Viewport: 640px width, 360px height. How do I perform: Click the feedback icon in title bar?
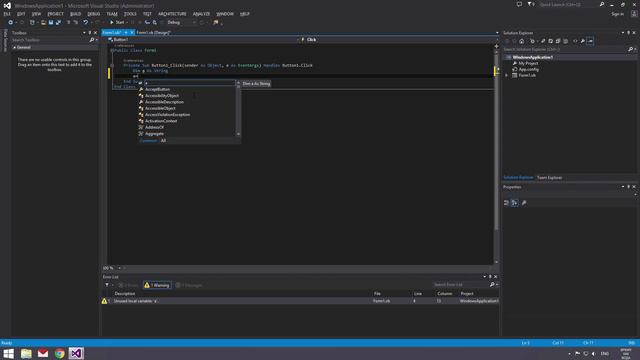click(519, 4)
